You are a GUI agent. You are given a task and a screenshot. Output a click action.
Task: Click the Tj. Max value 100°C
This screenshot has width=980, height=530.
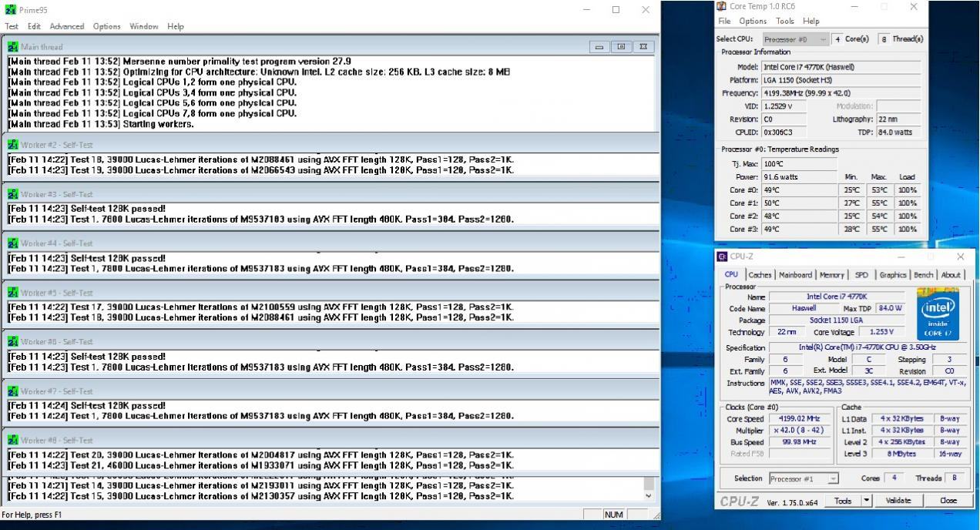tap(799, 164)
